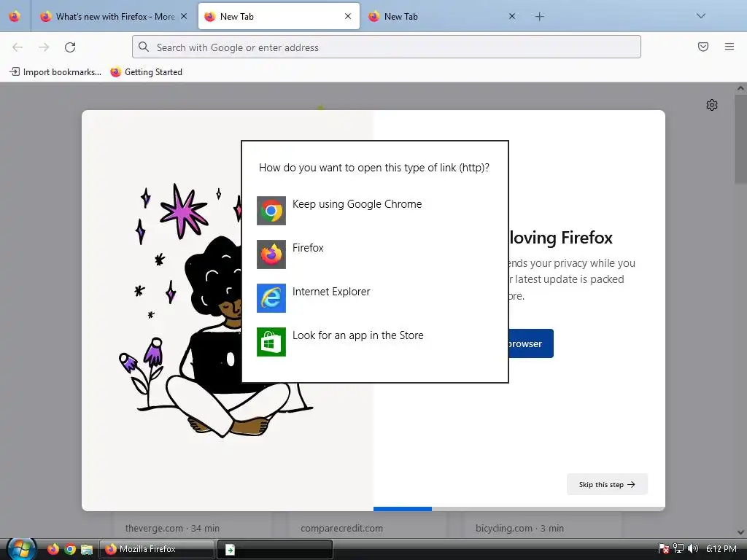Image resolution: width=747 pixels, height=560 pixels.
Task: Click the 6:12 PM clock
Action: (x=721, y=548)
